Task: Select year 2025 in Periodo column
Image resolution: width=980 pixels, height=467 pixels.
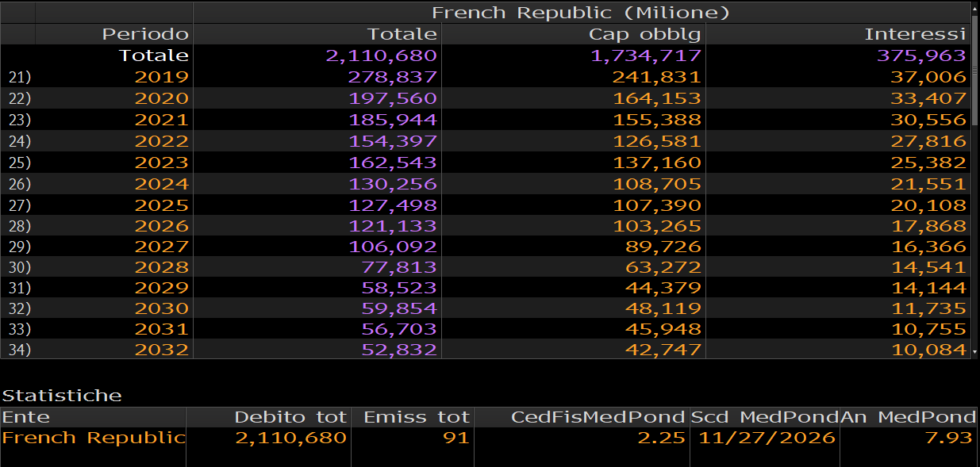Action: click(x=162, y=205)
